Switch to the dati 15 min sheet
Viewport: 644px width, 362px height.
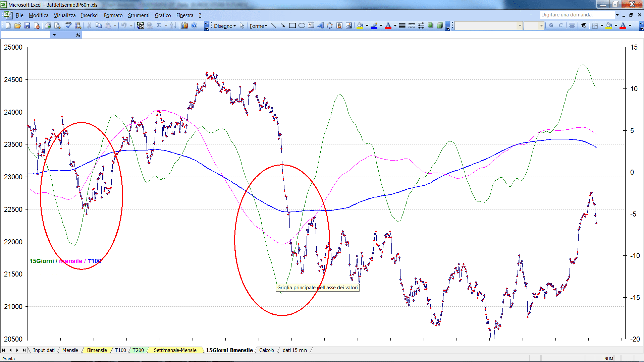[x=294, y=350]
